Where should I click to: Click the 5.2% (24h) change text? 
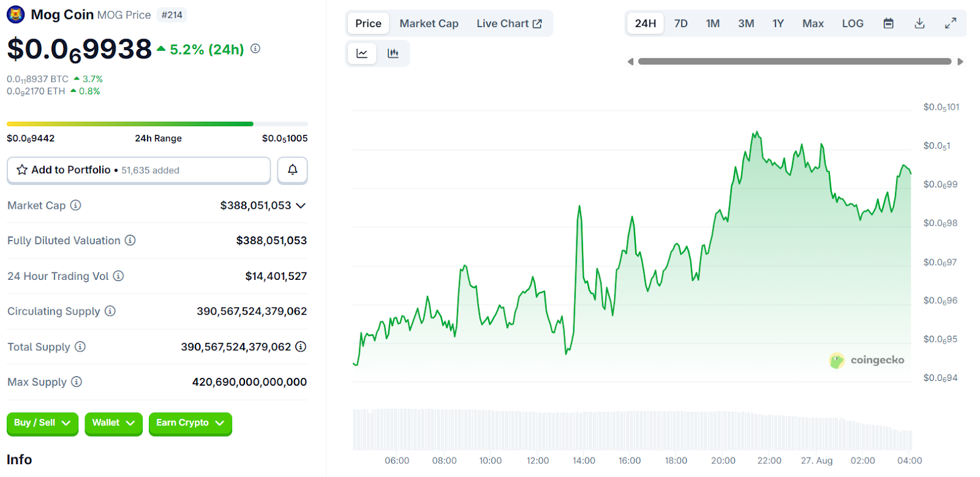[x=207, y=50]
